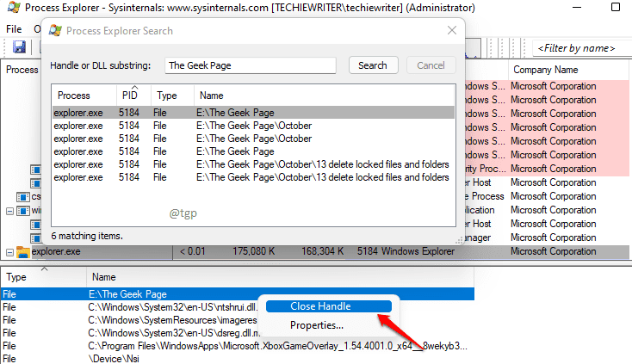The image size is (632, 364).
Task: Select last '13 delete locked files and folders' row
Action: click(x=253, y=177)
